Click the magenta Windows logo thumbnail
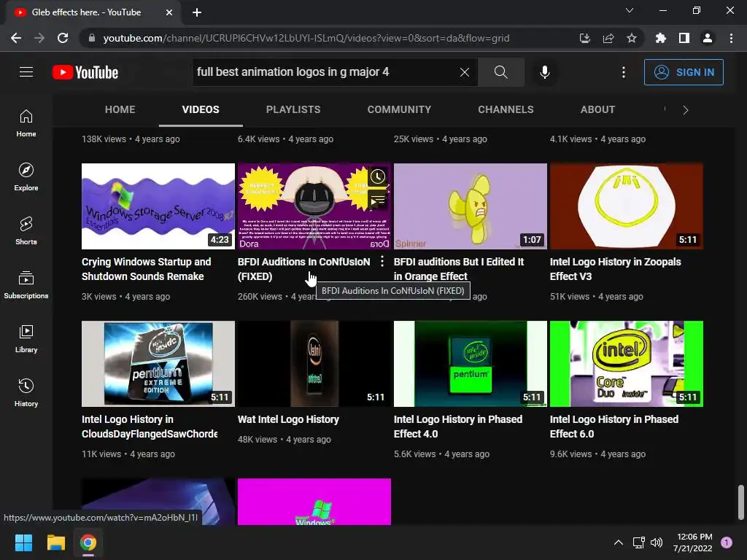 pos(314,502)
